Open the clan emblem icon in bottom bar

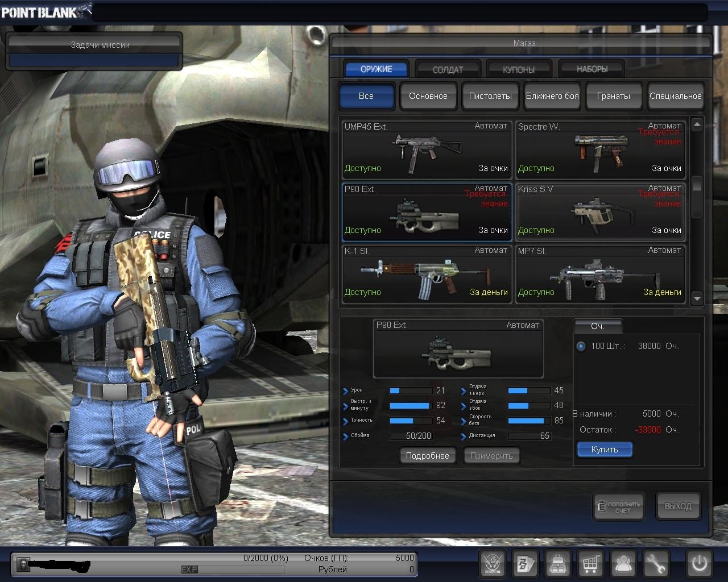click(x=493, y=564)
